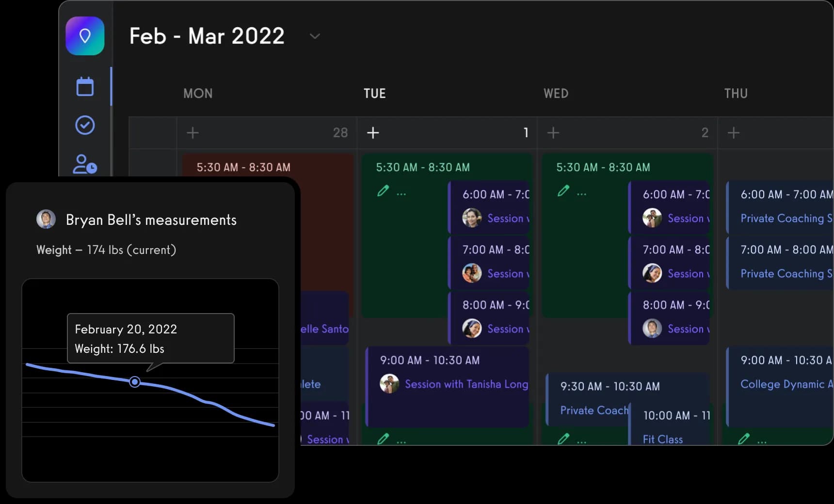Open Tuesday 6:00 AM session avatar
Screen dimensions: 834x504
coord(472,218)
